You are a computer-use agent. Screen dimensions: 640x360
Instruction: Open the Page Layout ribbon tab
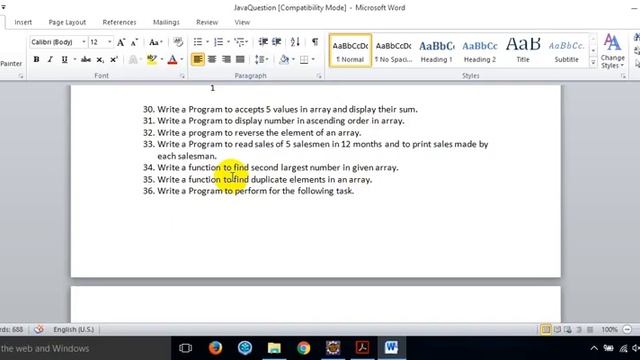(x=67, y=22)
